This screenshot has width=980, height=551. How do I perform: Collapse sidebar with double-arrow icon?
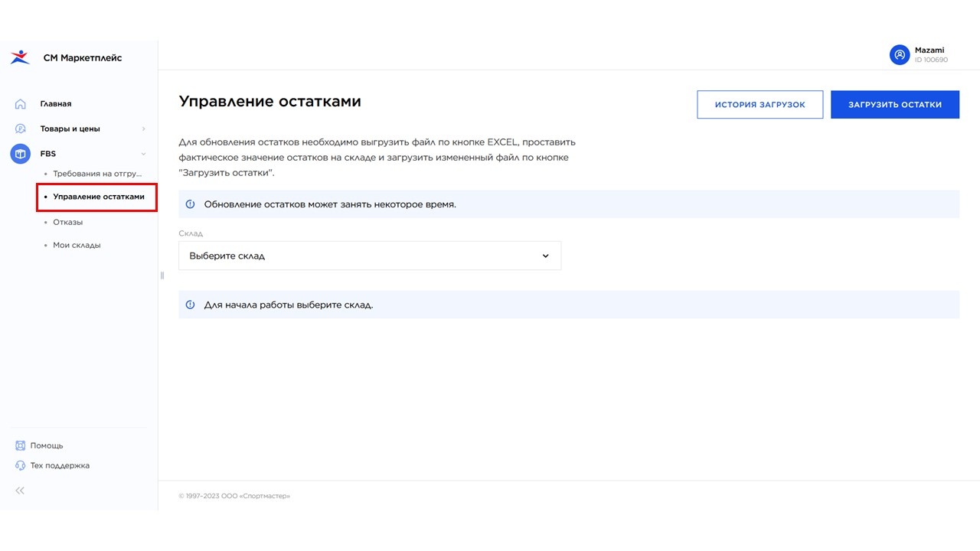tap(20, 491)
